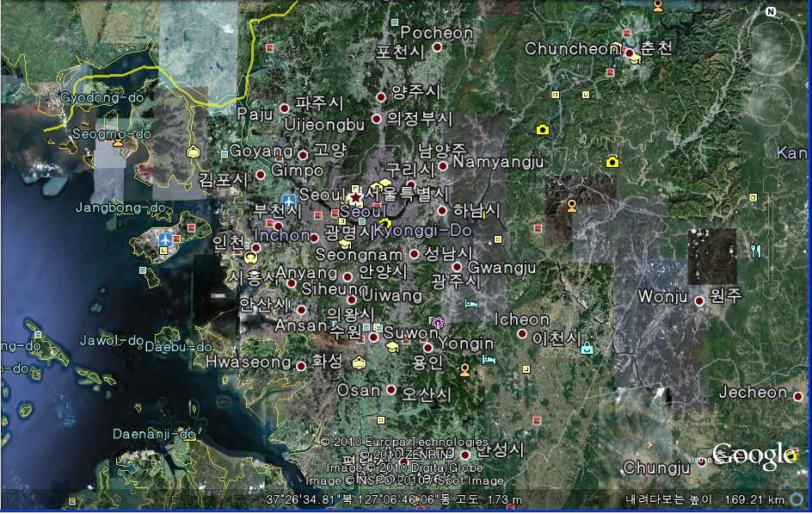Image resolution: width=812 pixels, height=514 pixels.
Task: Click the Google logo watermark
Action: click(x=751, y=455)
